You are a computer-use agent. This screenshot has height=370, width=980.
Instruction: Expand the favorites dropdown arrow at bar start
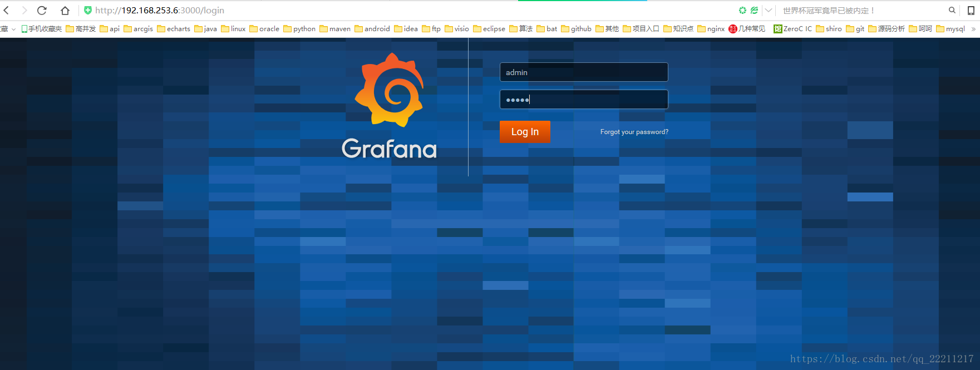13,29
